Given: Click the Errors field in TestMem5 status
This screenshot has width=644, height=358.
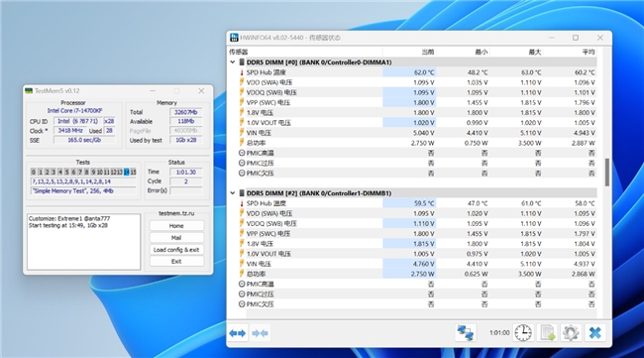Looking at the screenshot, I should (186, 190).
